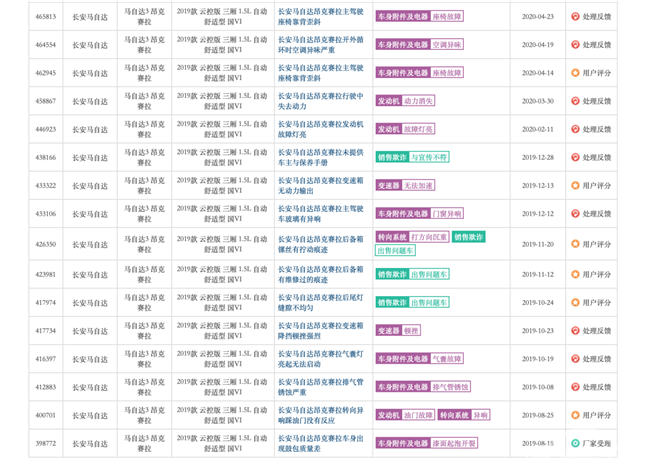Select complaint ID 426350
The height and width of the screenshot is (476, 650).
point(46,244)
